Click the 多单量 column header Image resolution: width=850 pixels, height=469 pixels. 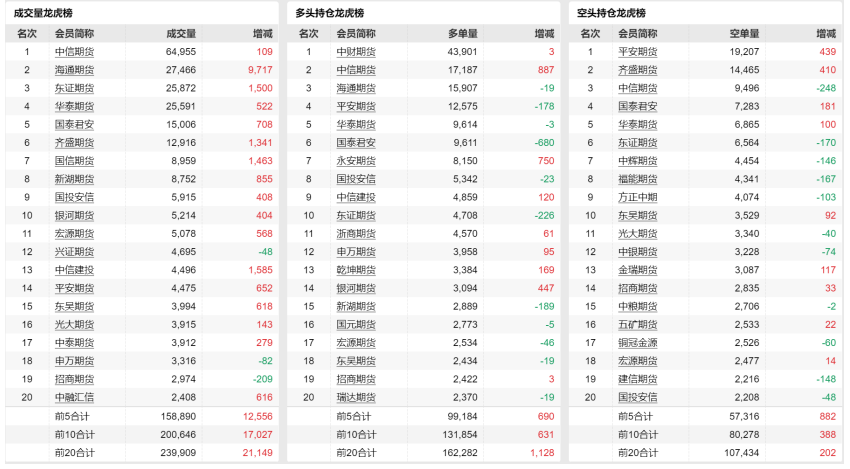click(463, 34)
